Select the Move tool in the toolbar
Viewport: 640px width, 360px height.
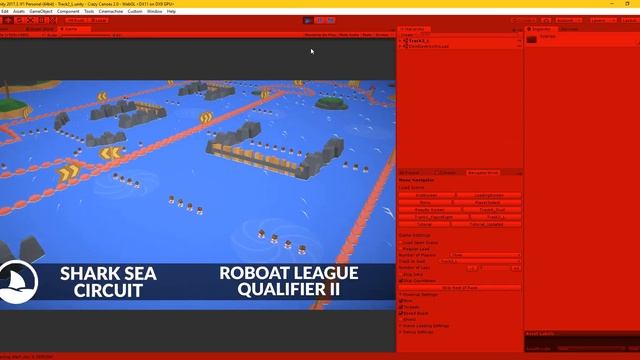(x=8, y=20)
